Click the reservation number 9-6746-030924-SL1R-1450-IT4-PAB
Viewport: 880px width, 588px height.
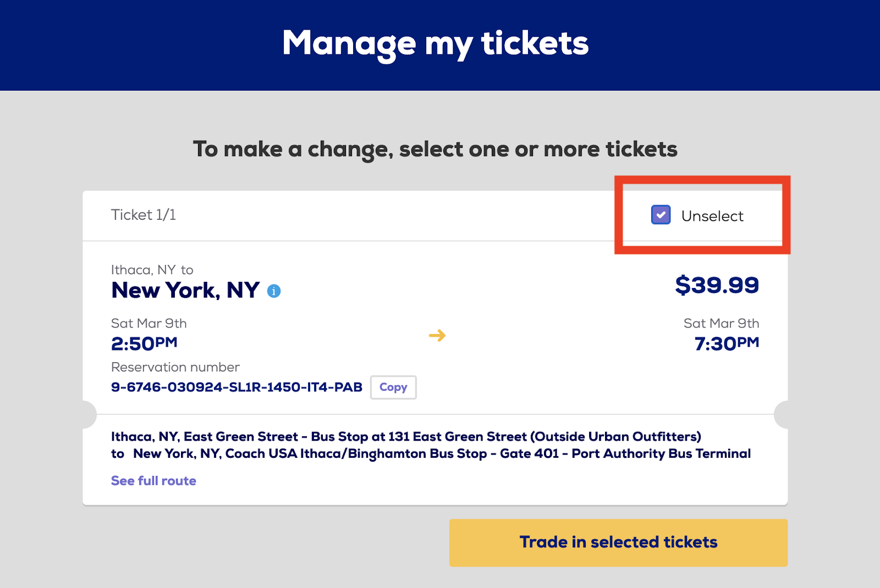(237, 387)
